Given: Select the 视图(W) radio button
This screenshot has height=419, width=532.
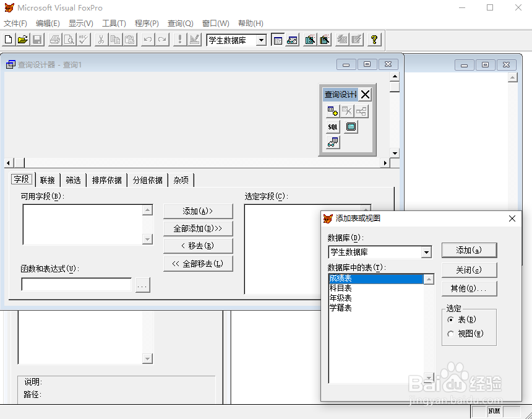Looking at the screenshot, I should point(450,334).
